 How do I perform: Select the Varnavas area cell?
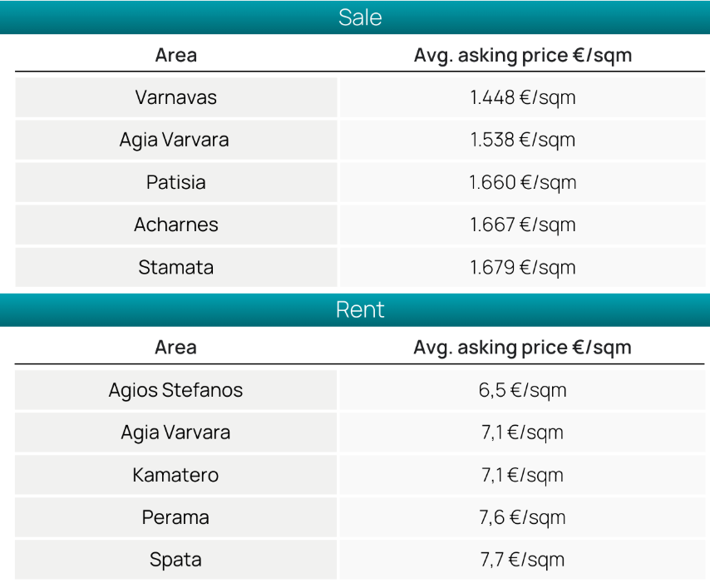(x=176, y=97)
